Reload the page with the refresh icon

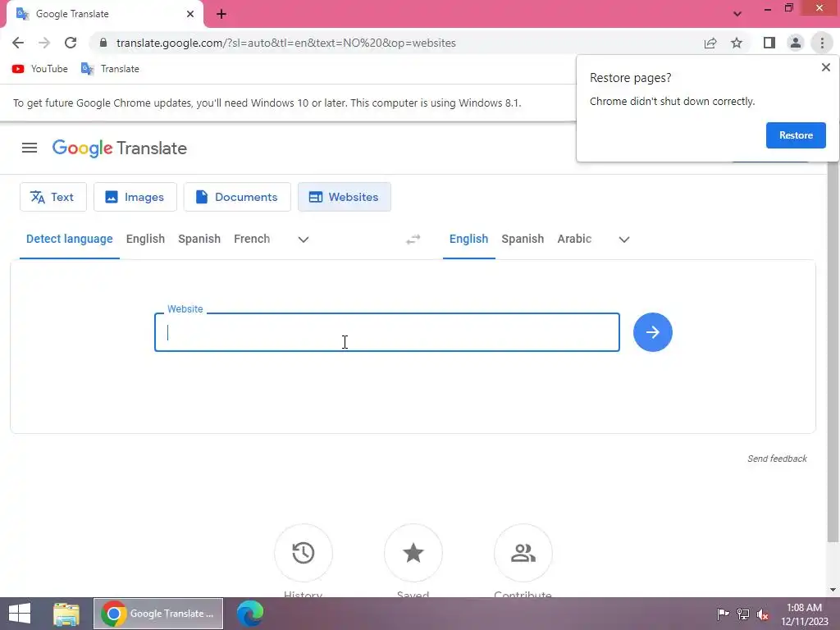coord(71,43)
